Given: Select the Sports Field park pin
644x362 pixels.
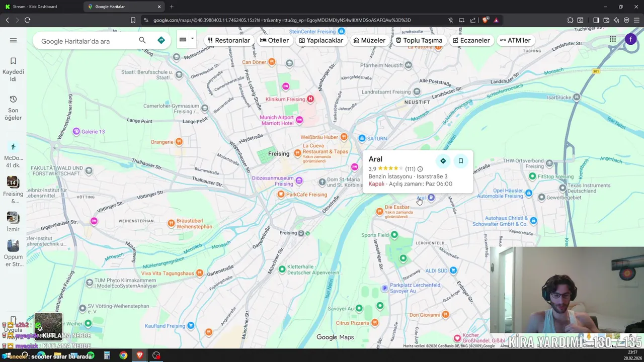Looking at the screenshot, I should click(394, 235).
